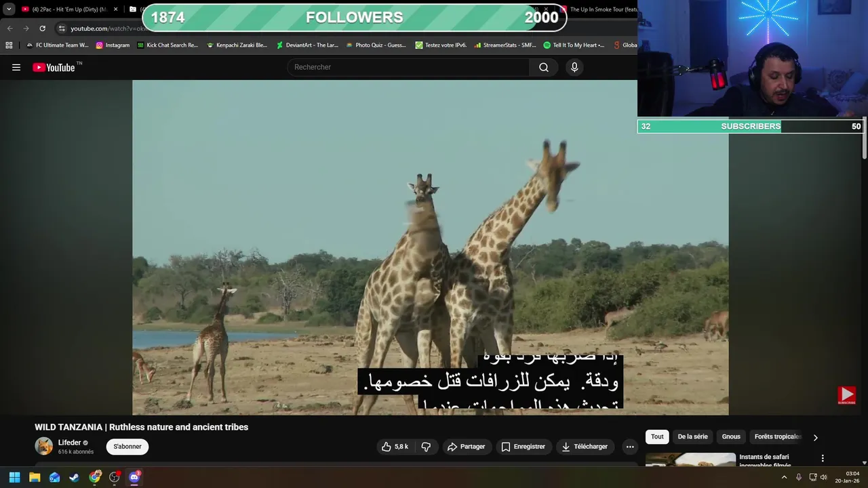Viewport: 868px width, 488px height.
Task: Expand hidden system tray icons chevron
Action: (x=785, y=477)
